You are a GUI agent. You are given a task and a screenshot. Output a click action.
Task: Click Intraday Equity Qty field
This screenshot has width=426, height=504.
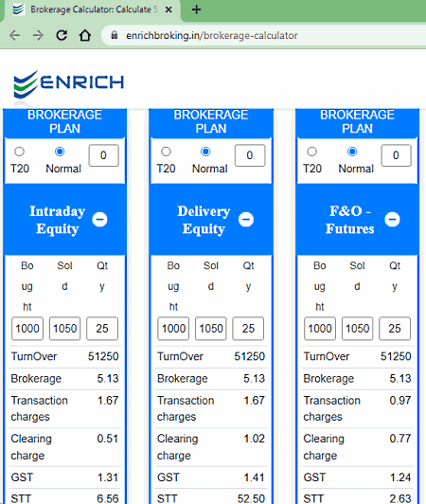click(x=102, y=329)
